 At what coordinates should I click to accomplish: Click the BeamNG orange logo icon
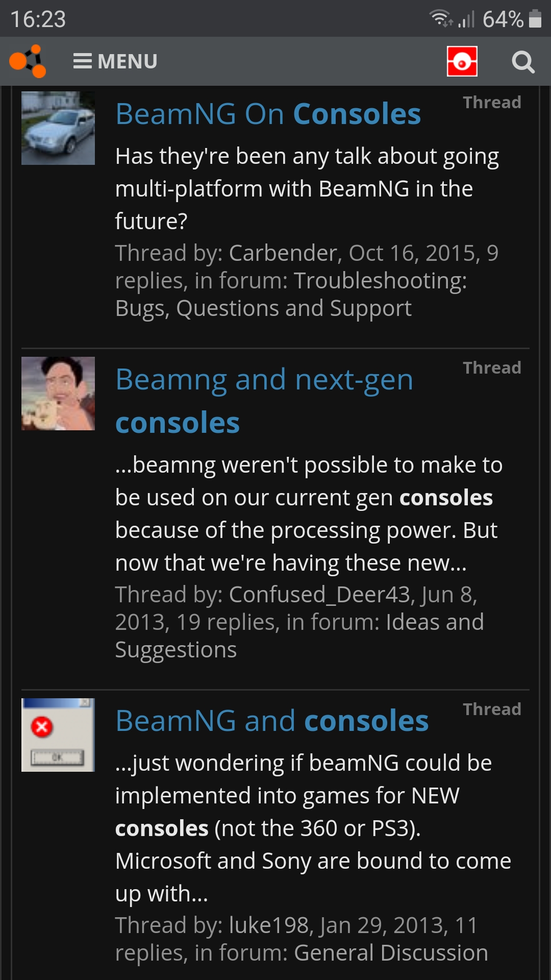[28, 61]
